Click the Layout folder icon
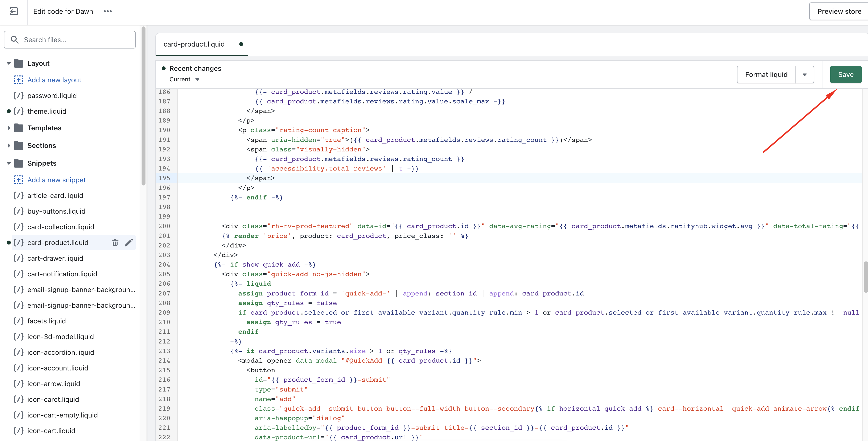This screenshot has height=441, width=868. point(19,63)
